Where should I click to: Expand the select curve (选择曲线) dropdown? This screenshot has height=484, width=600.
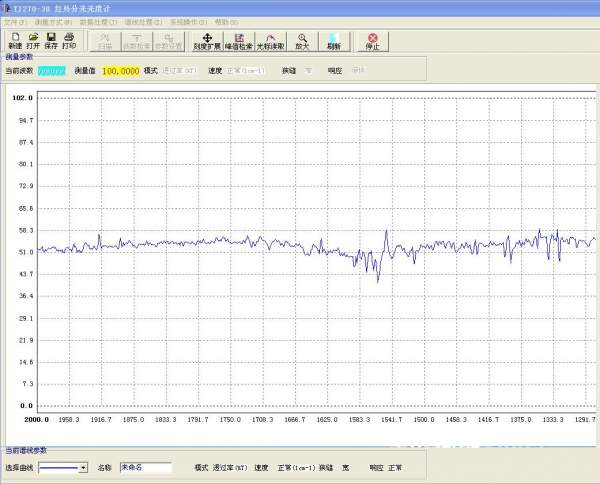click(x=83, y=467)
